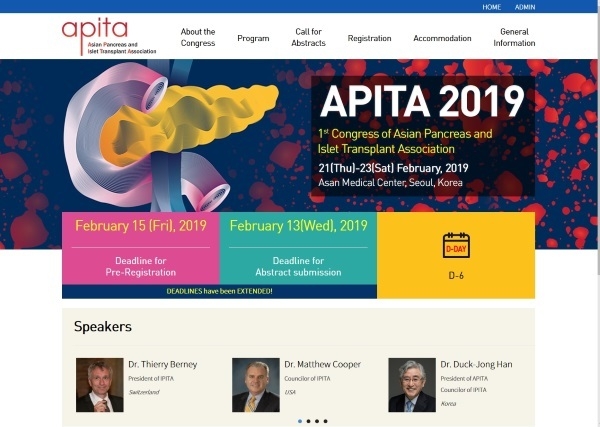Click the name Dr. Duck-Jong Han

click(x=476, y=364)
